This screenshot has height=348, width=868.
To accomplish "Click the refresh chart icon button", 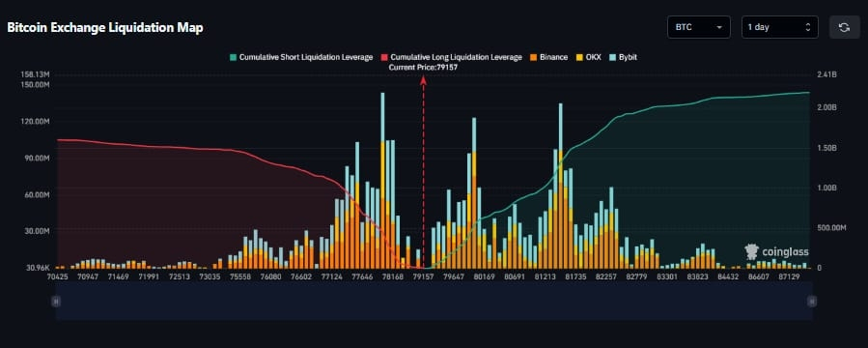I will pos(844,27).
